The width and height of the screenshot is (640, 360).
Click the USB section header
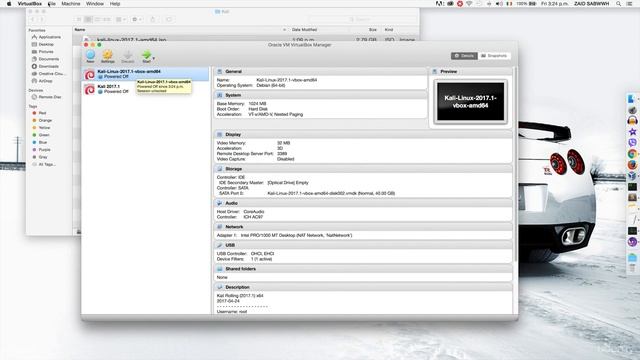coord(363,245)
